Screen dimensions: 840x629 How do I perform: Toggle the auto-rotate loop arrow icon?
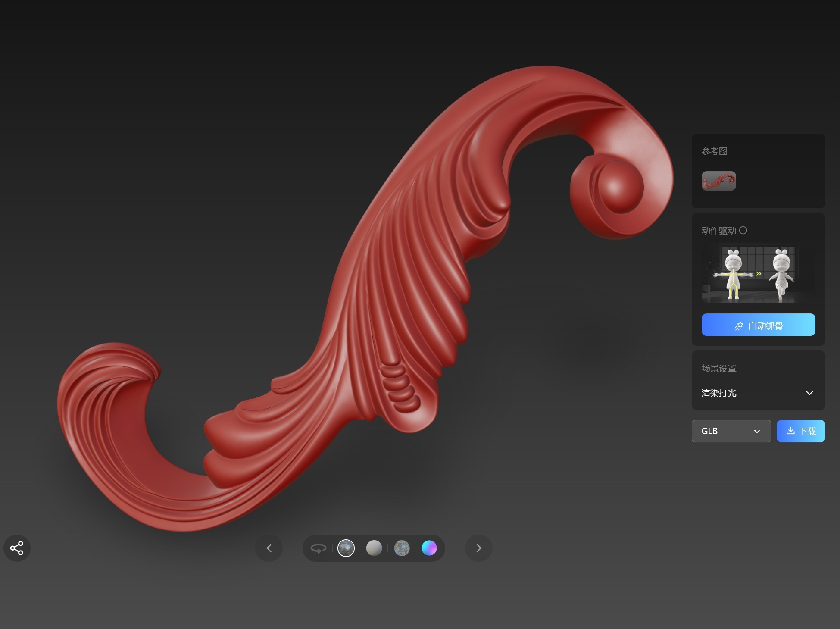click(319, 548)
